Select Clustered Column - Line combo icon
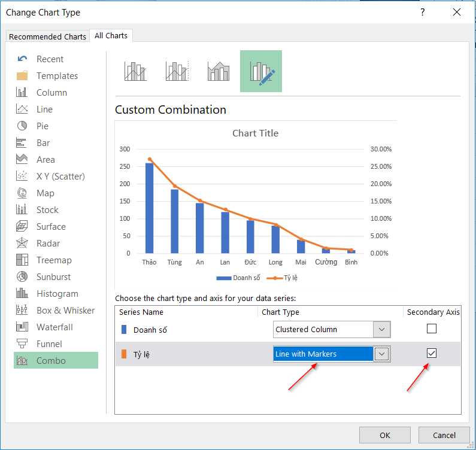This screenshot has height=450, width=476. (x=135, y=71)
